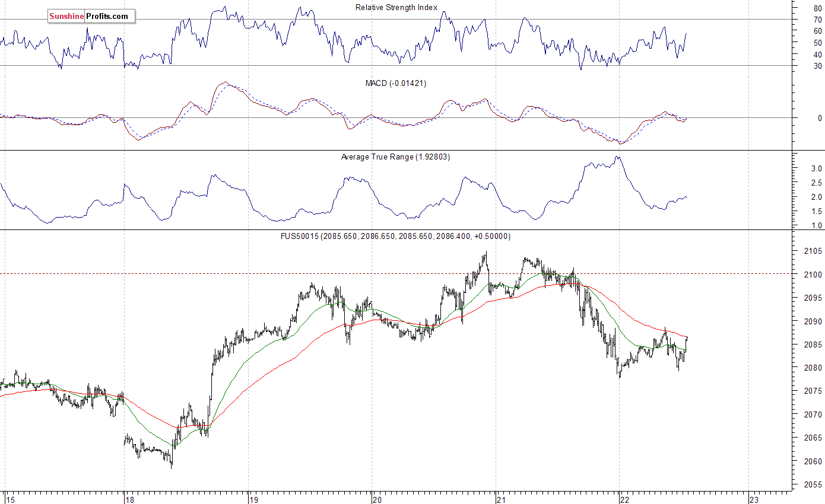Select the date label 23 on time axis

(x=754, y=499)
